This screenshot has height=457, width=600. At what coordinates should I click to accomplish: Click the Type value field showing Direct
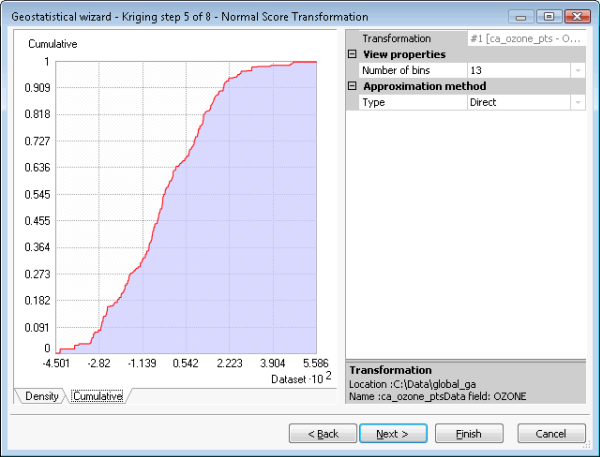[515, 102]
